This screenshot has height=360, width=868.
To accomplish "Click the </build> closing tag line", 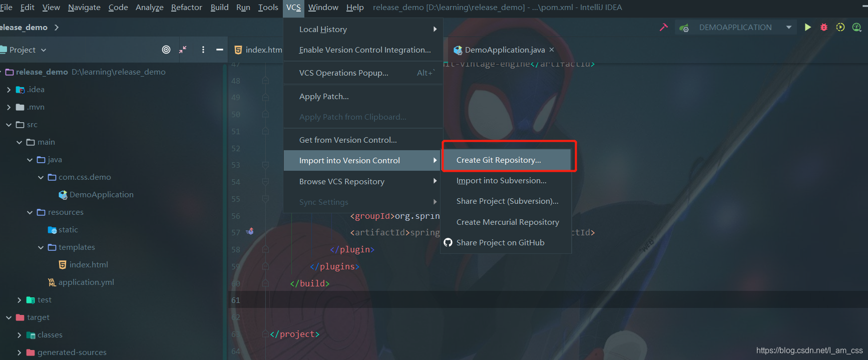I will [x=309, y=283].
